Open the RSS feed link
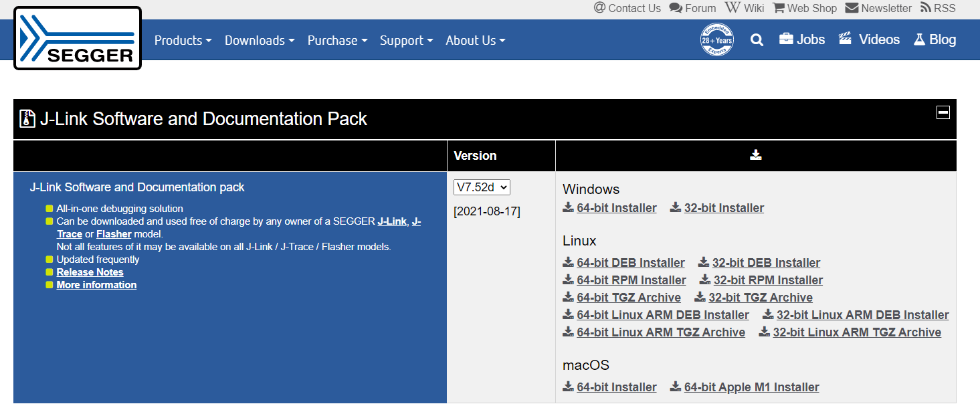 click(938, 8)
